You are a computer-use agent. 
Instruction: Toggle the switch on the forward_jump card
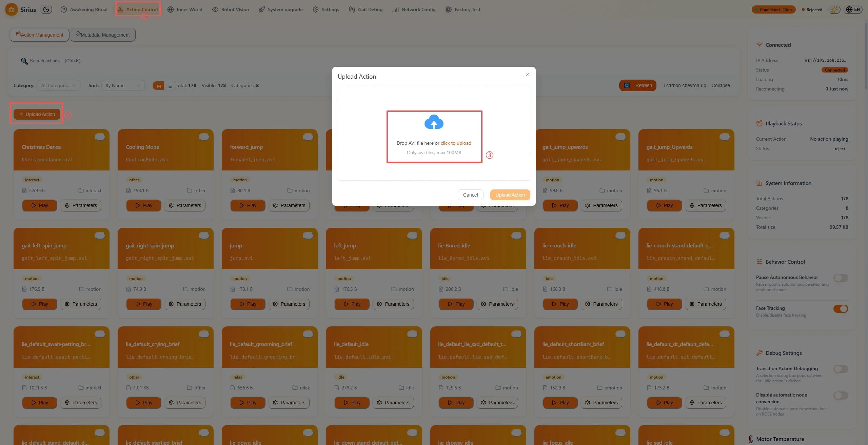(308, 137)
